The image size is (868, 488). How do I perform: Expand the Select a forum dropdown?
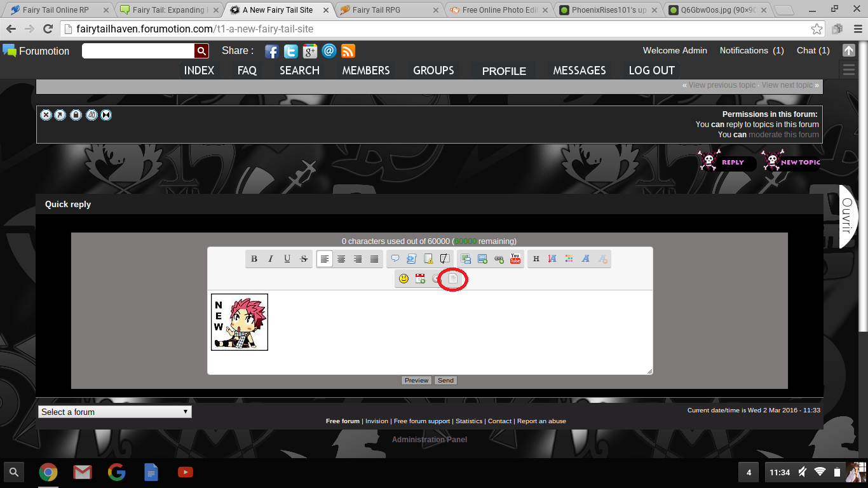pos(114,412)
